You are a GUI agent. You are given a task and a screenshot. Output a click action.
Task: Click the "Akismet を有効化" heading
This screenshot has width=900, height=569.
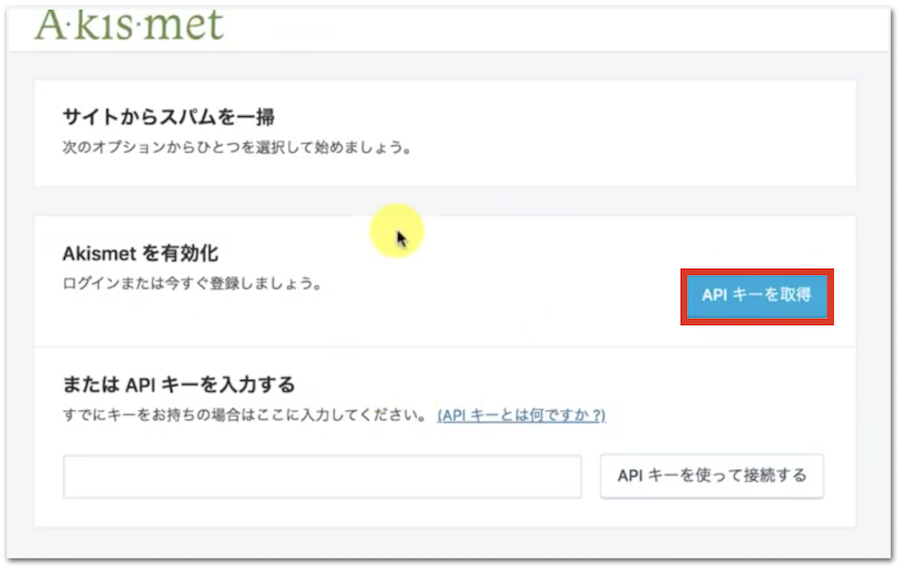click(x=139, y=254)
